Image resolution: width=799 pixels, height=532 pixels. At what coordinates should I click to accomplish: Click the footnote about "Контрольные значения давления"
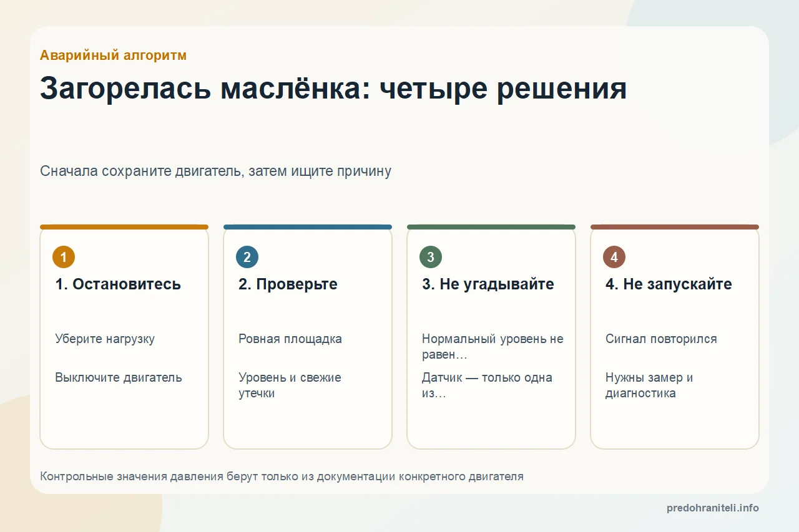(282, 476)
